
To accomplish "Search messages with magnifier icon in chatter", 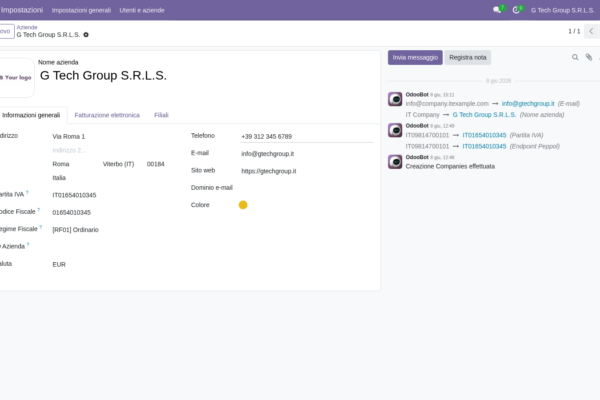I will tap(575, 57).
